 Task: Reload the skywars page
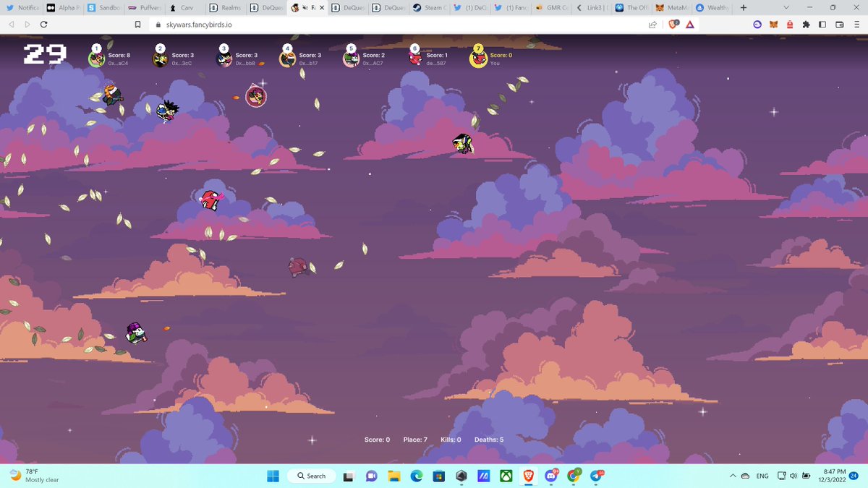click(x=44, y=24)
